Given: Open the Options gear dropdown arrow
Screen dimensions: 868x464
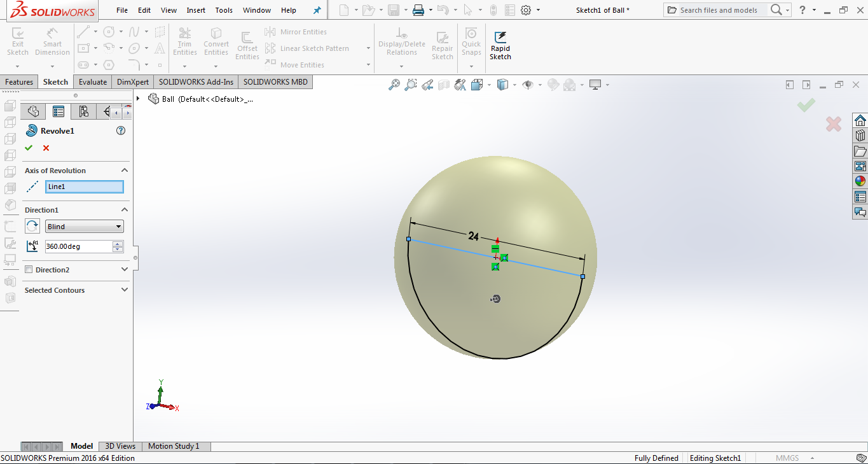Looking at the screenshot, I should click(x=538, y=10).
